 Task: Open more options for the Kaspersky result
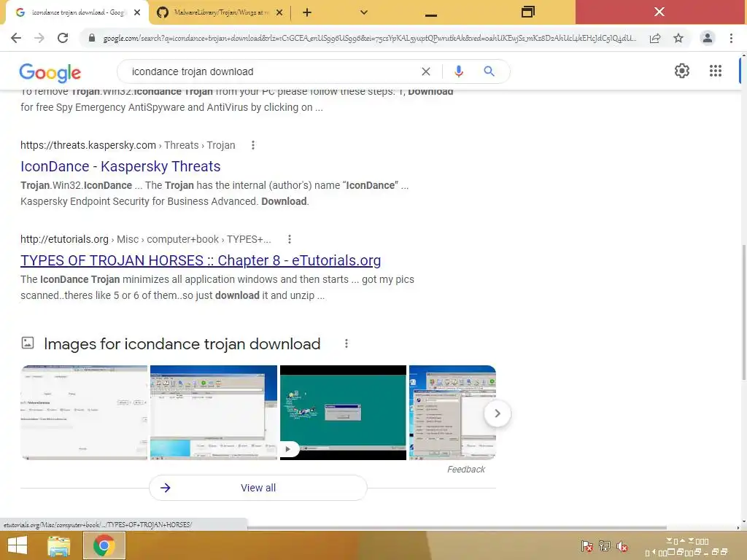pos(253,145)
